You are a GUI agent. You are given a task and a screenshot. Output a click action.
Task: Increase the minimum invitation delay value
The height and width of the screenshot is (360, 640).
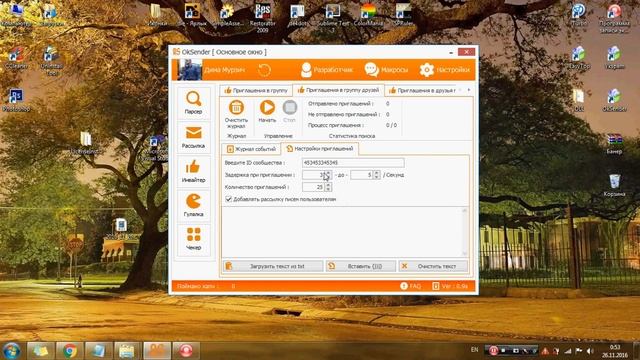(x=328, y=173)
